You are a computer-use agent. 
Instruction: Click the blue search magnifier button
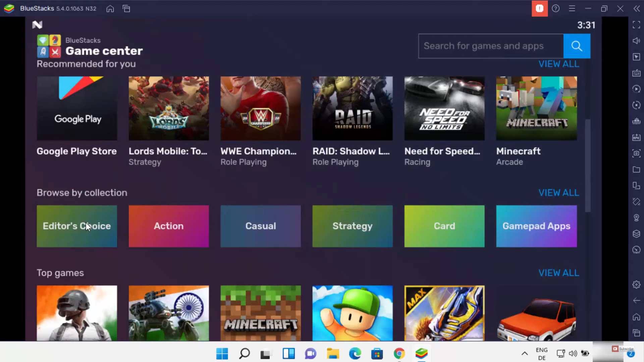tap(577, 46)
